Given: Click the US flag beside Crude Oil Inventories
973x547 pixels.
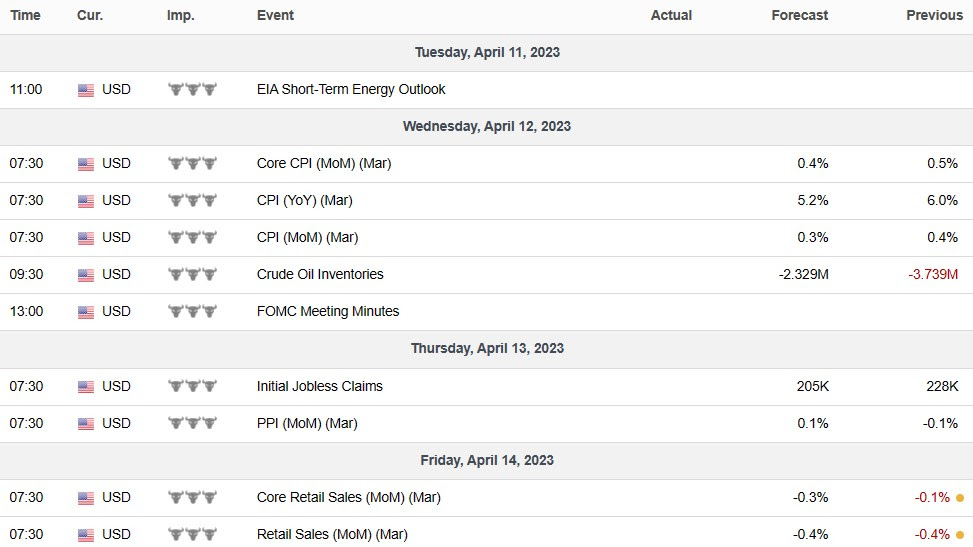Looking at the screenshot, I should 86,275.
